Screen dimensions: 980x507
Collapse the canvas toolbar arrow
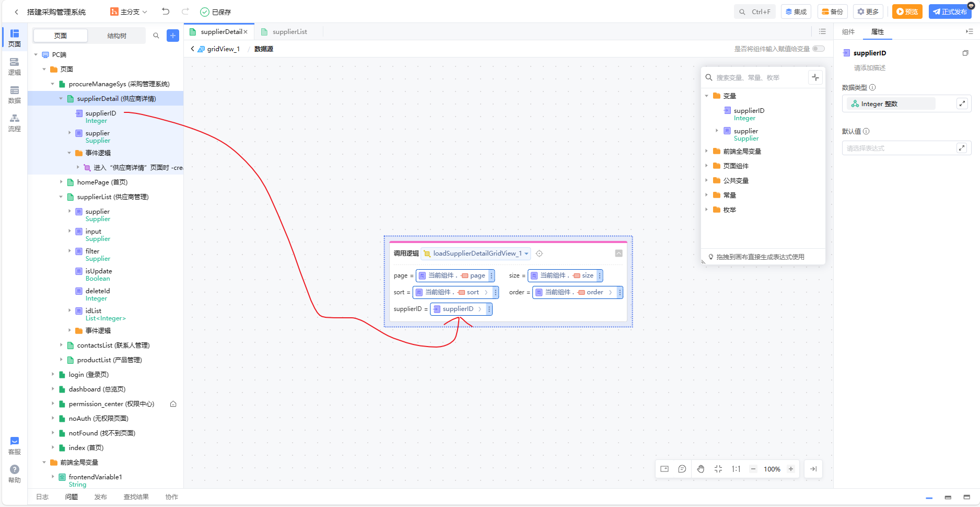click(813, 469)
